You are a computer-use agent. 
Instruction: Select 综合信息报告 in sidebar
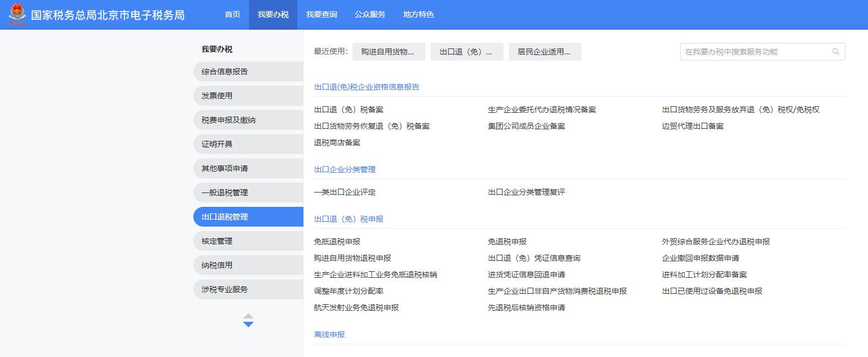248,72
